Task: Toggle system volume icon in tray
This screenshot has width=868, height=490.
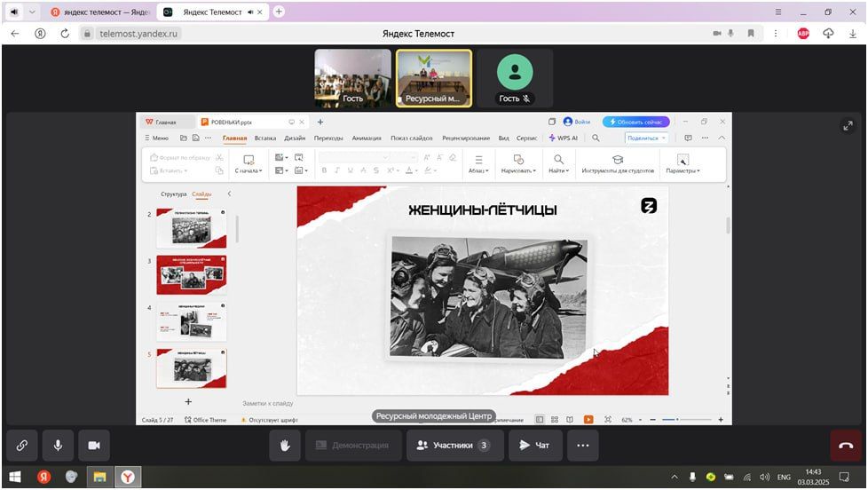Action: (x=764, y=477)
